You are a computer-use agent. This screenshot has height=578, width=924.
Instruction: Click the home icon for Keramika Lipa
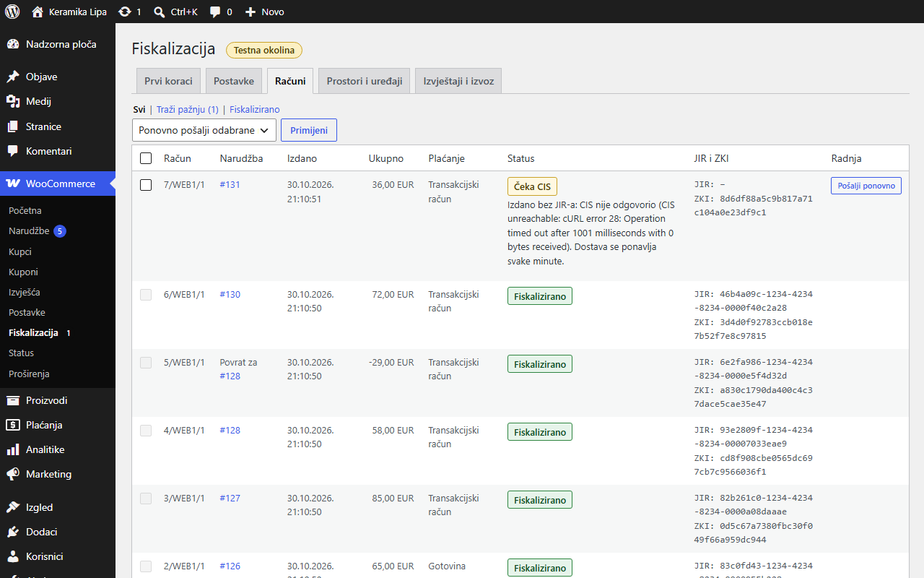[38, 12]
